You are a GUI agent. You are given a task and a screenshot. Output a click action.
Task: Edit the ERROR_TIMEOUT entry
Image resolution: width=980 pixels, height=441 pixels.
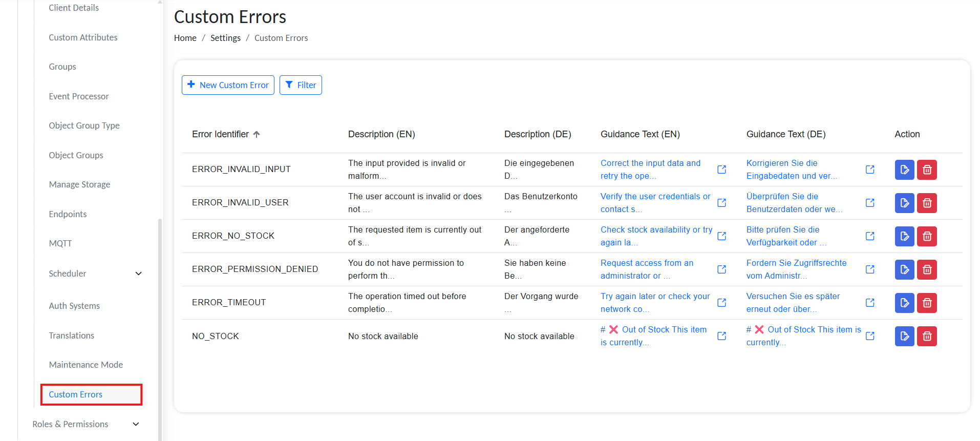[x=904, y=303]
